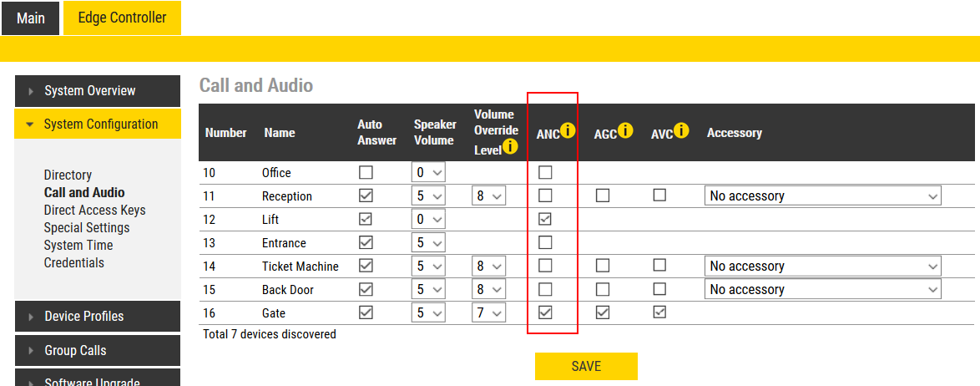Expand Device Profiles section
Screen dimensions: 980x386
pos(97,317)
